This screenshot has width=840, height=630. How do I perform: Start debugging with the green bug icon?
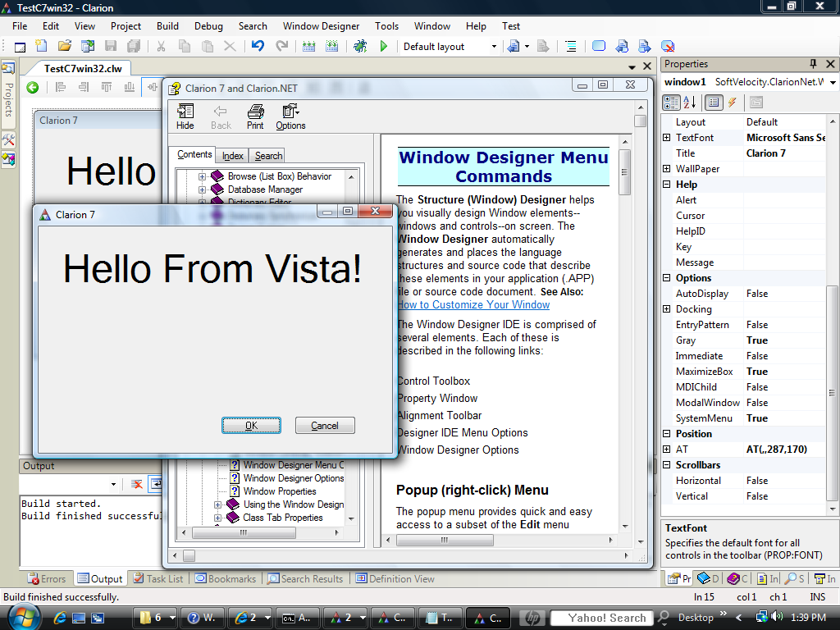click(x=361, y=46)
